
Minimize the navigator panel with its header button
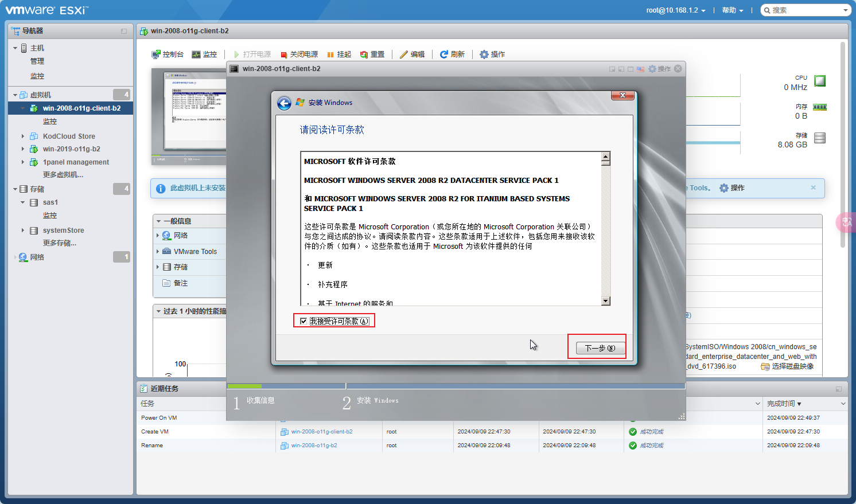(x=124, y=31)
